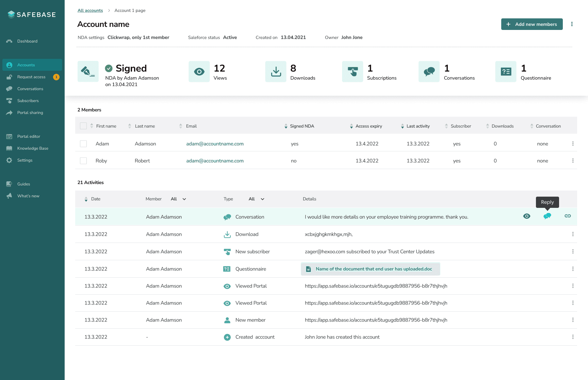Open the Member filter dropdown
This screenshot has height=380, width=588.
pyautogui.click(x=179, y=199)
